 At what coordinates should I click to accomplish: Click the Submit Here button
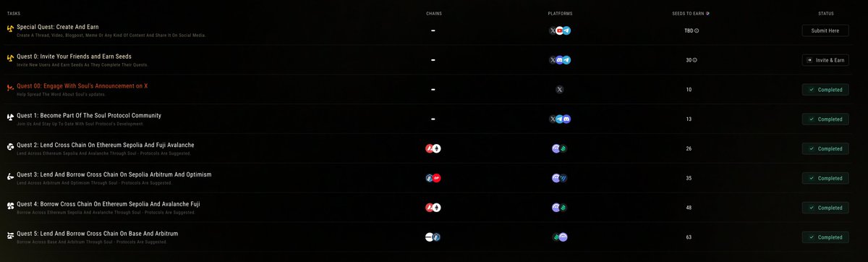tap(825, 30)
